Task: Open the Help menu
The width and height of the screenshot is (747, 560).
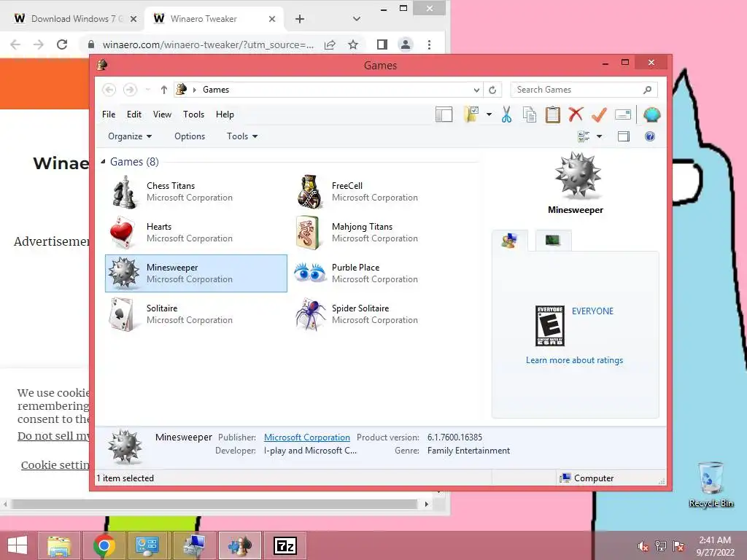Action: pos(225,114)
